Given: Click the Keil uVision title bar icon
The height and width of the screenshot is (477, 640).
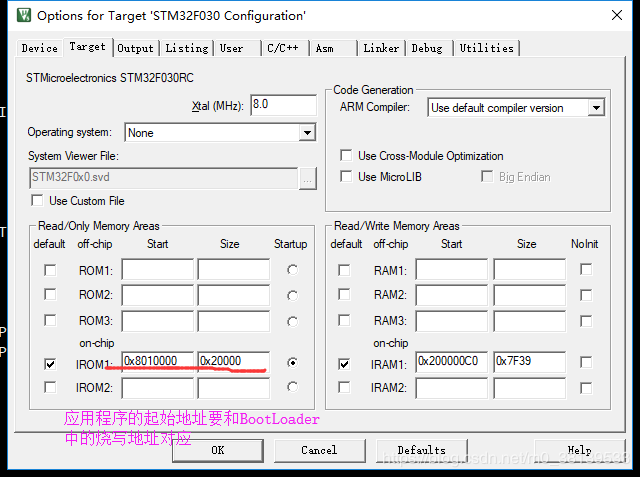Looking at the screenshot, I should (x=24, y=16).
